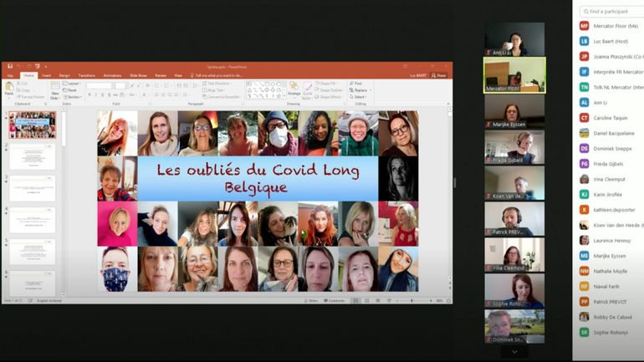Click the Share button in PowerPoint

439,75
